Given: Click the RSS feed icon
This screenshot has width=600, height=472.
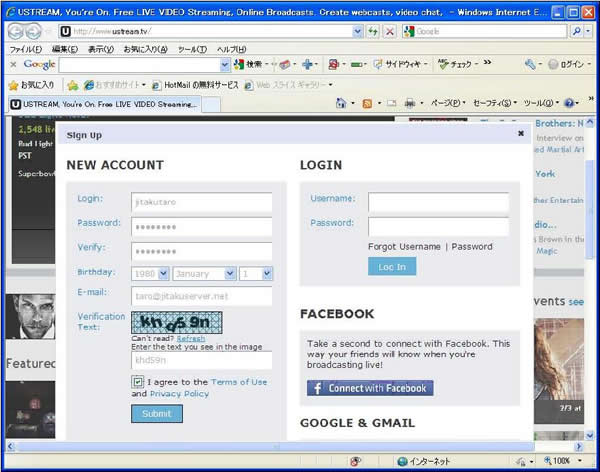Looking at the screenshot, I should [367, 103].
